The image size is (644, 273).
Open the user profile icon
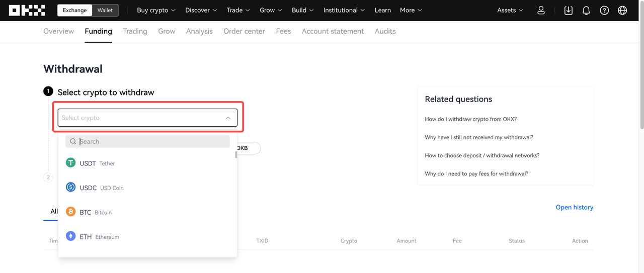click(541, 10)
